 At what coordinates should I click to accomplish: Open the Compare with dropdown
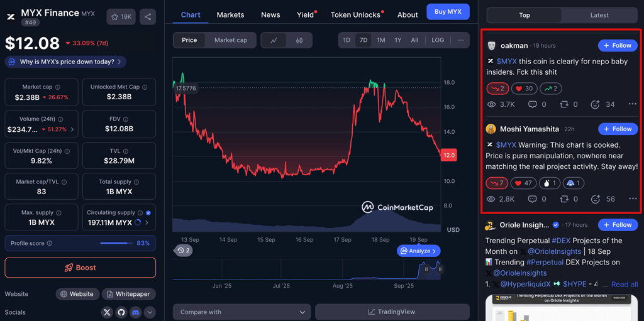pyautogui.click(x=242, y=312)
